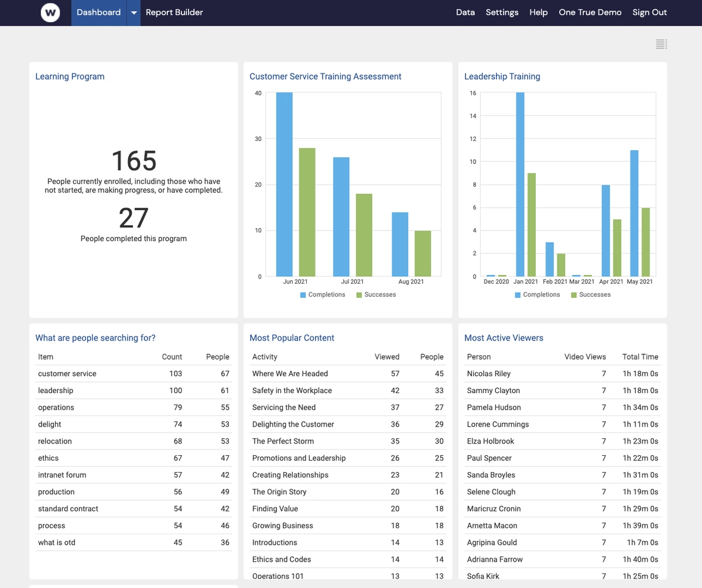Select One True Demo in the top bar
702x588 pixels.
pyautogui.click(x=590, y=12)
